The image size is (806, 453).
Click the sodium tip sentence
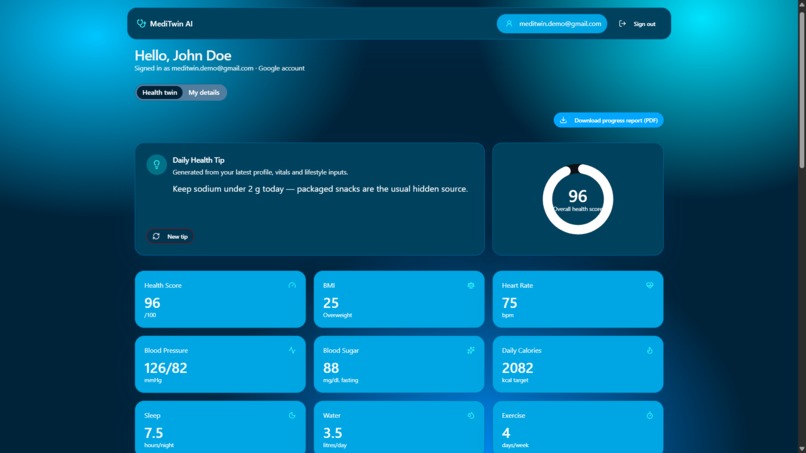320,189
